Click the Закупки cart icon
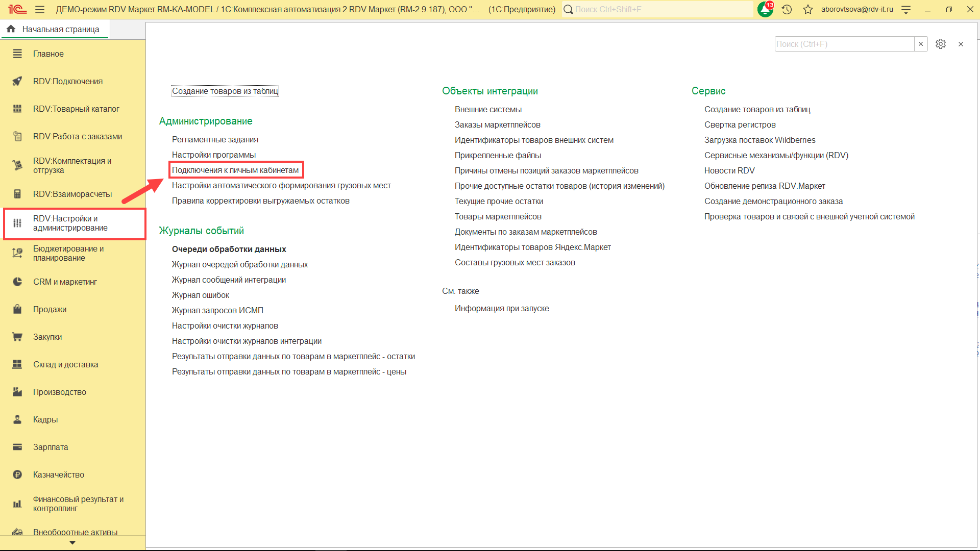This screenshot has width=980, height=551. coord(17,337)
